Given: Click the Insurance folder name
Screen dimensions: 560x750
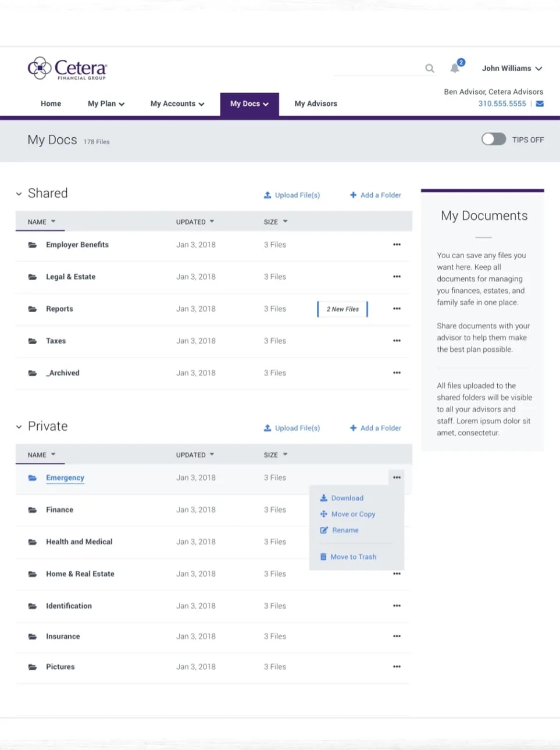Looking at the screenshot, I should coord(63,637).
